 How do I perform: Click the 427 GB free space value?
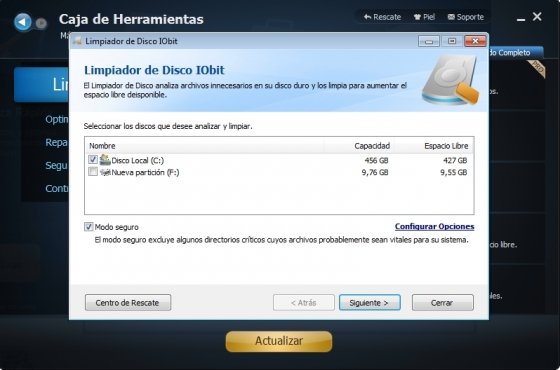[x=455, y=160]
